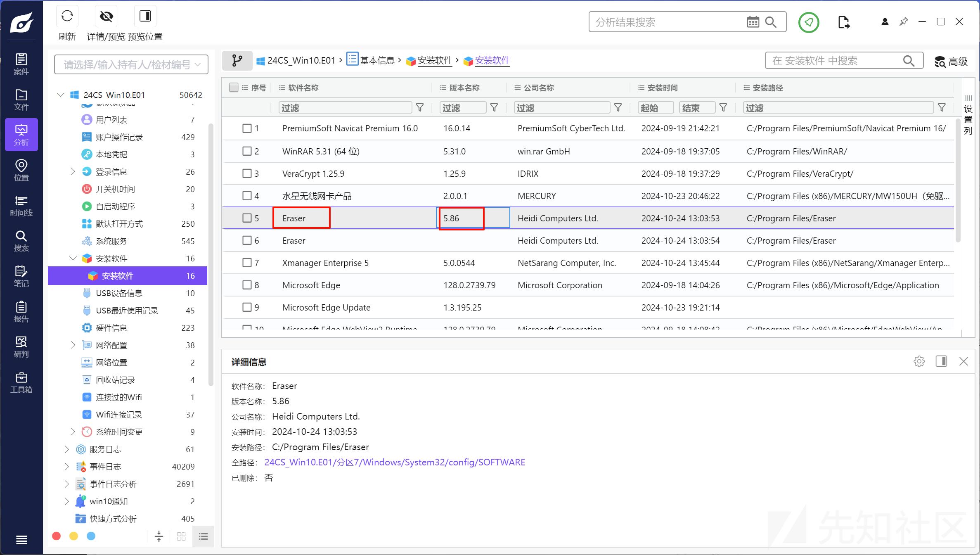The width and height of the screenshot is (980, 555).
Task: Expand the win10通知 tree node
Action: tap(66, 501)
